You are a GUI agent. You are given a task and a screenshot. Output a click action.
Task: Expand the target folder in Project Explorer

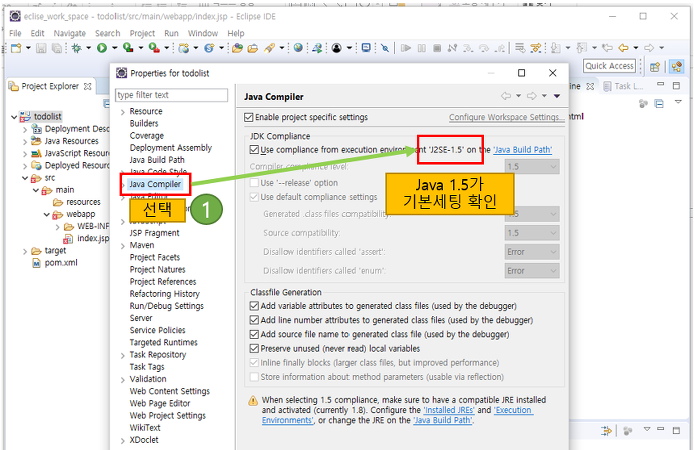tap(25, 251)
